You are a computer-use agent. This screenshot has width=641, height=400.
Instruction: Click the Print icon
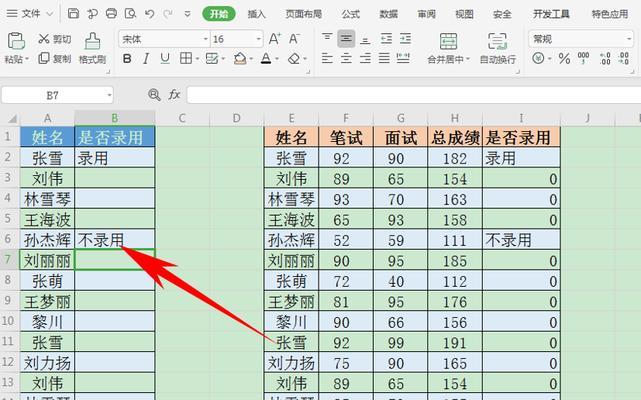tap(110, 14)
